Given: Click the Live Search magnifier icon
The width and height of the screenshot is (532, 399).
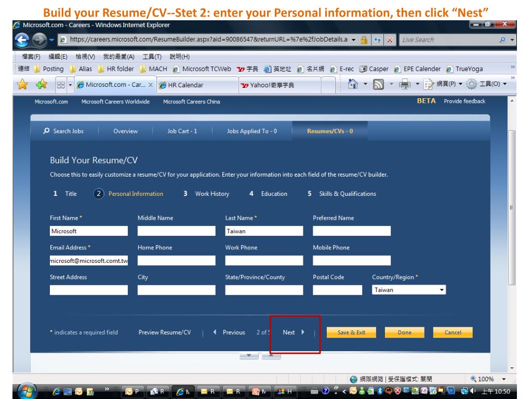Looking at the screenshot, I should [x=502, y=39].
